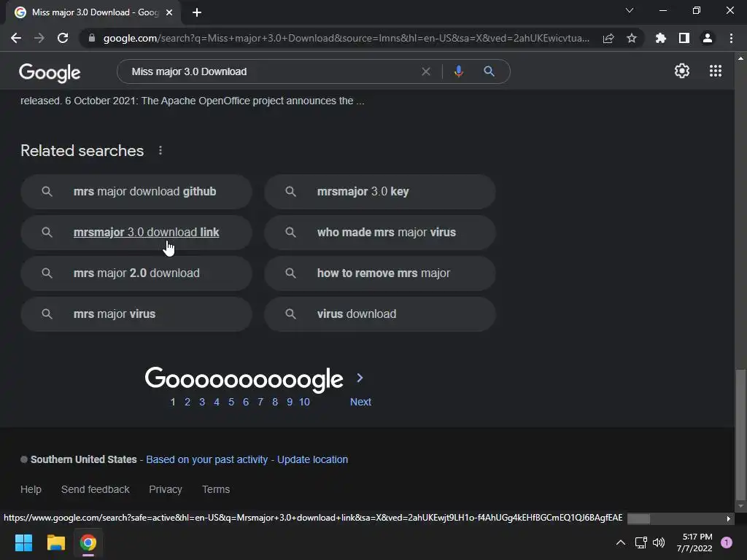Screen dimensions: 747x560
Task: Go to results page 2
Action: point(187,402)
